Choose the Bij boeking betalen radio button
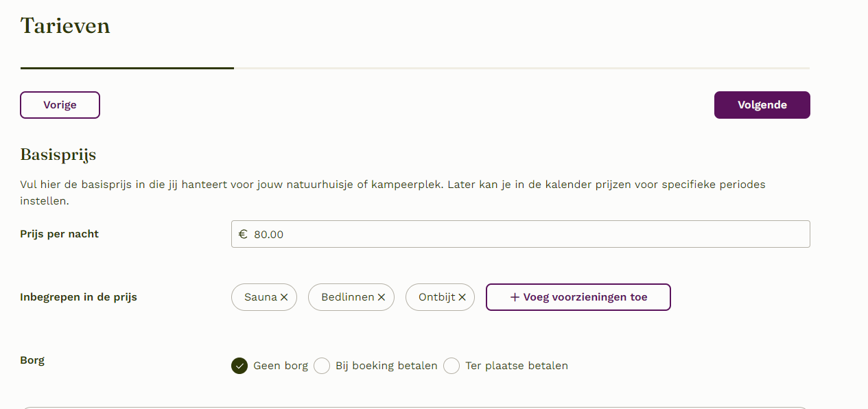 pos(322,366)
